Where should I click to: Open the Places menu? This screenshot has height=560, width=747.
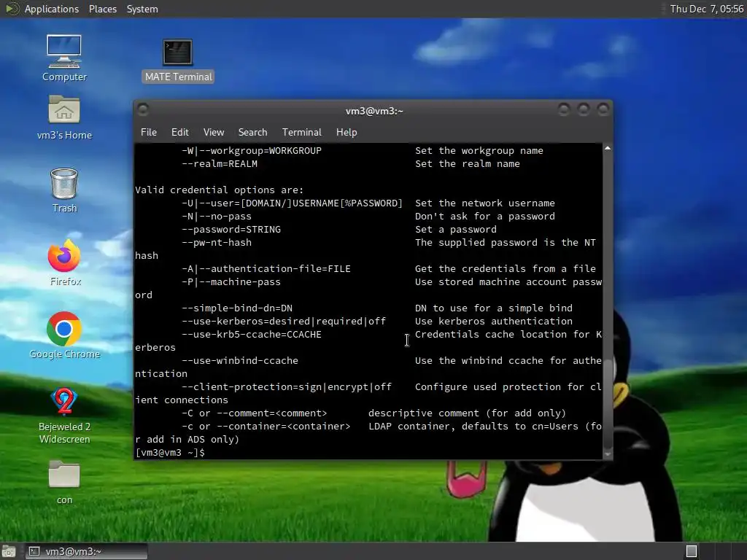[x=102, y=9]
